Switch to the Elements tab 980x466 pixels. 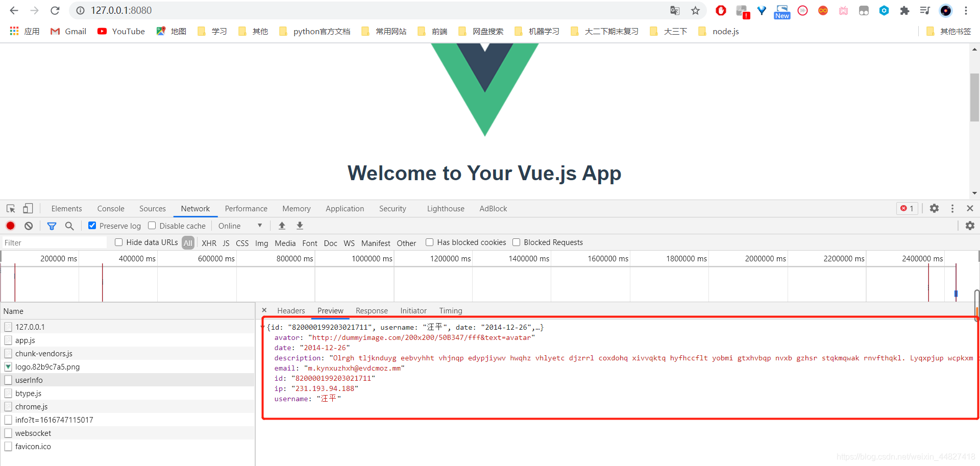66,208
